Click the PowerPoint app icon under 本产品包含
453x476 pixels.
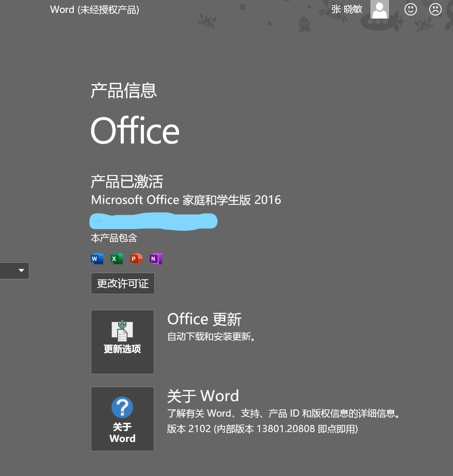(x=136, y=259)
